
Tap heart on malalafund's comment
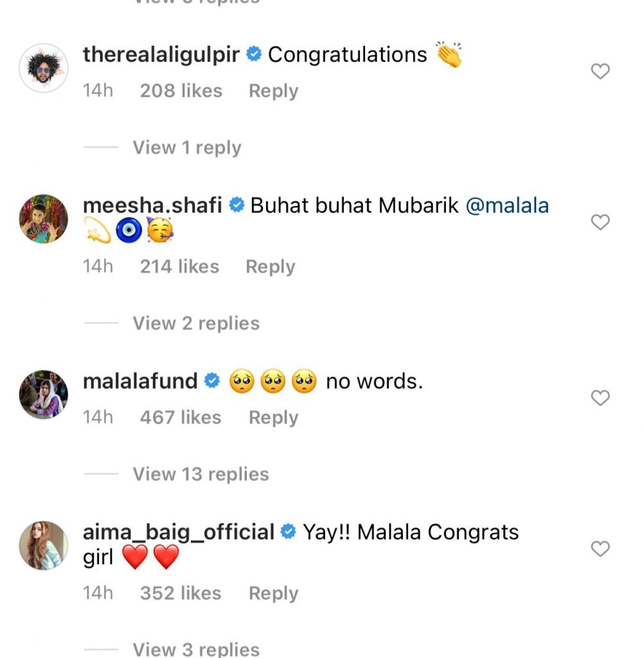click(600, 398)
